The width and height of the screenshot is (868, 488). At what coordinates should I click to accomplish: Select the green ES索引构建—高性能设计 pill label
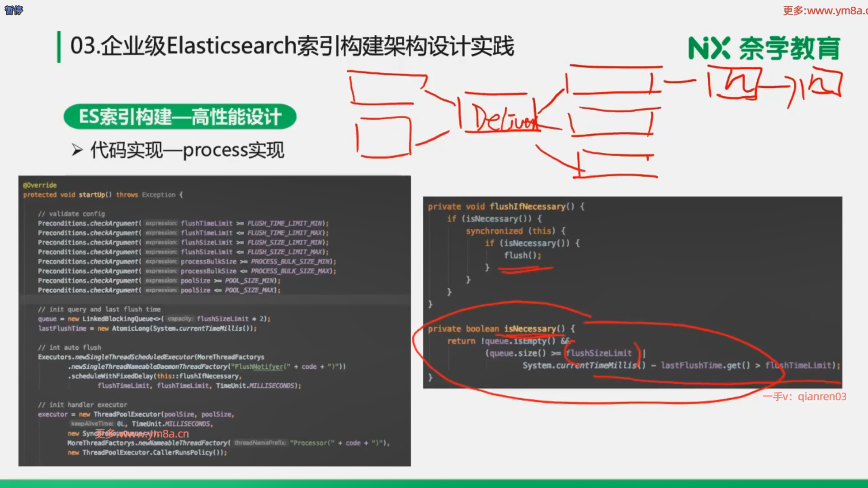(180, 117)
